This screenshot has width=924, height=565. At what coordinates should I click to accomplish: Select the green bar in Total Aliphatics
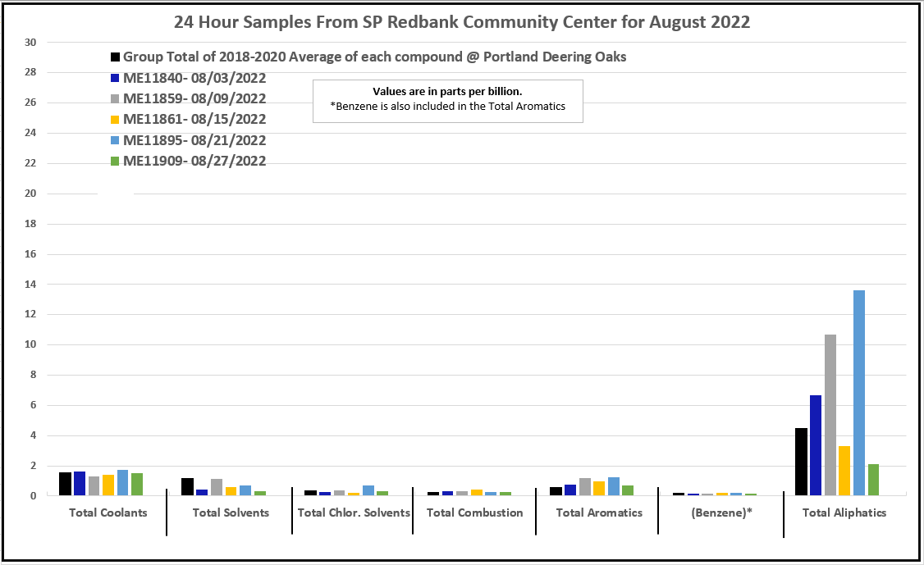coord(873,480)
